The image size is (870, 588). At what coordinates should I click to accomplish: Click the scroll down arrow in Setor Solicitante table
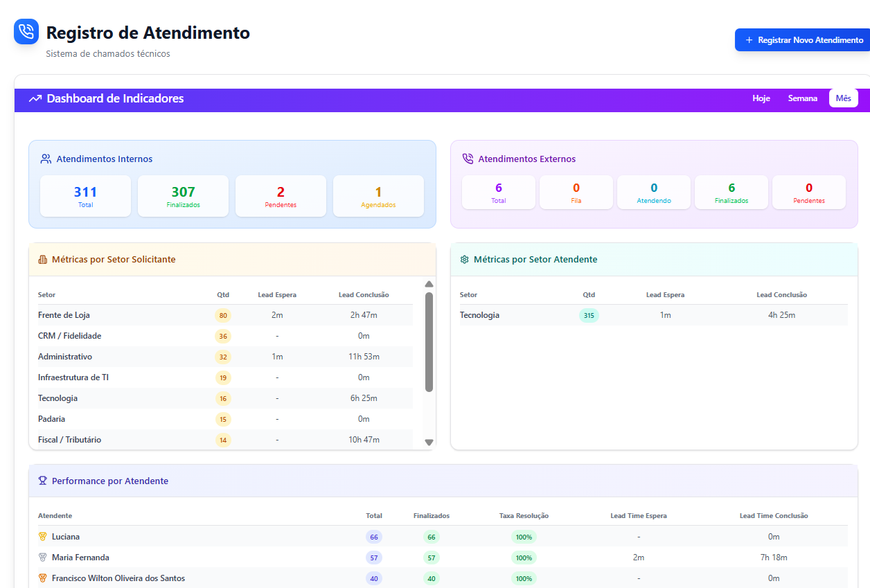pos(429,443)
